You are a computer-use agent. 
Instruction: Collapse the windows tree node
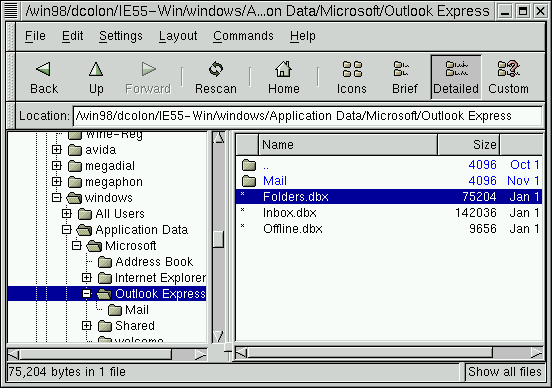(56, 198)
